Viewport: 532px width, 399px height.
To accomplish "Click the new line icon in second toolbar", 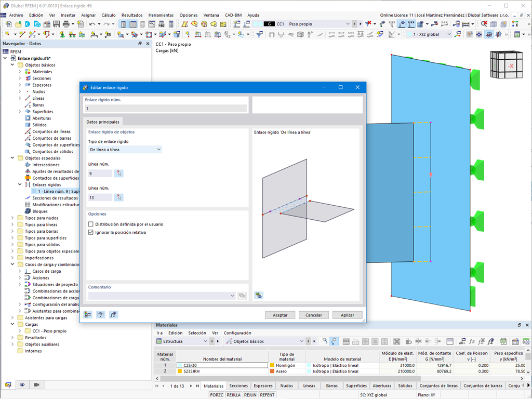I will [22, 34].
